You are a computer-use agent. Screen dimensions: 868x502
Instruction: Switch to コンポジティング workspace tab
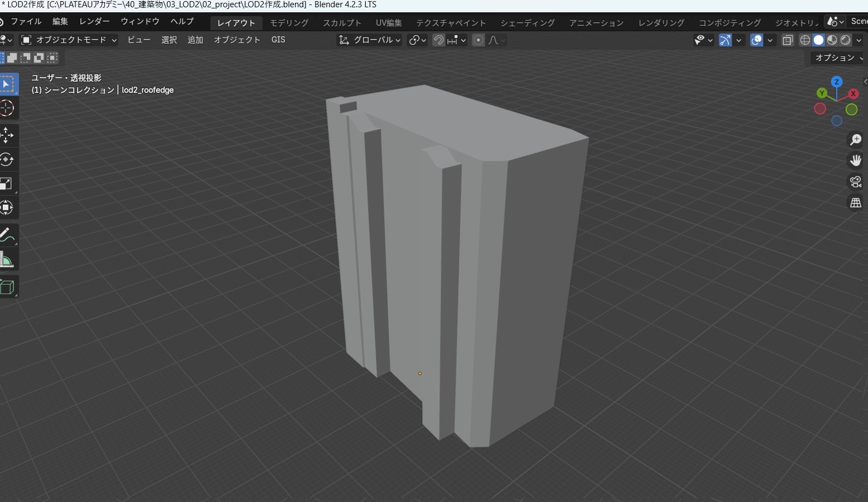click(x=730, y=23)
